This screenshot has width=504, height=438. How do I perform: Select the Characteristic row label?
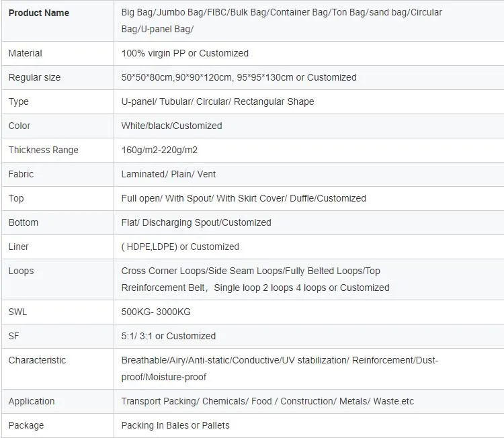click(37, 360)
